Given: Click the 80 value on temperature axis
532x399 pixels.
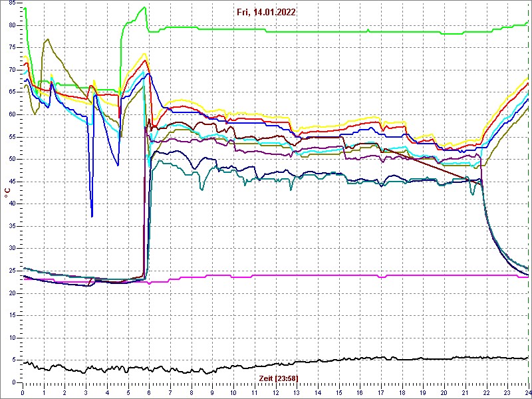Looking at the screenshot, I should [x=13, y=25].
